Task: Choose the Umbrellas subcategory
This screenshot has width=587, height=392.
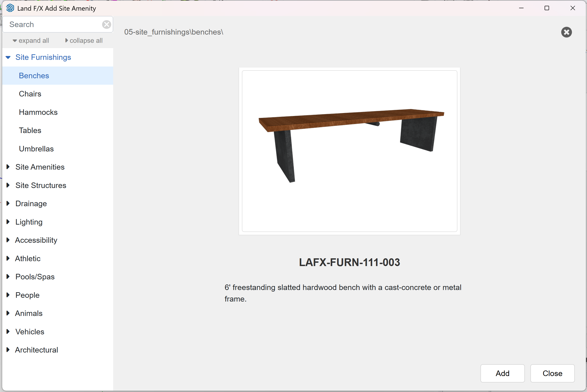Action: [x=36, y=149]
